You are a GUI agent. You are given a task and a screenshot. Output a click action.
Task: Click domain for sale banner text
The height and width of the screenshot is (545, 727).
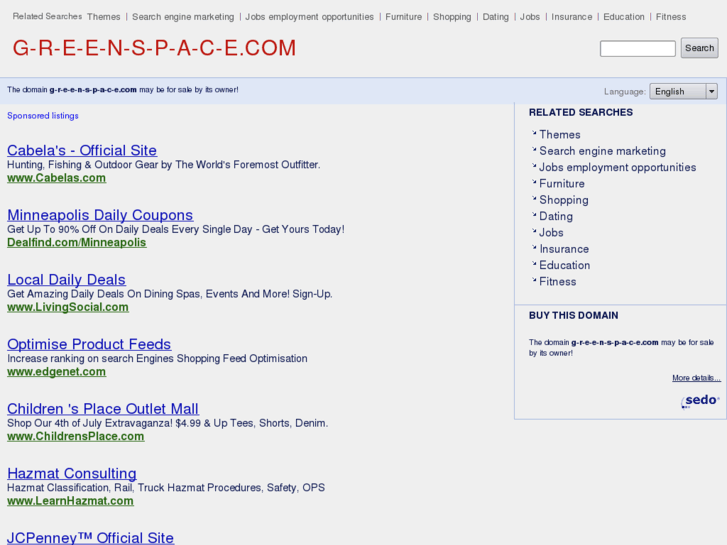coord(123,90)
